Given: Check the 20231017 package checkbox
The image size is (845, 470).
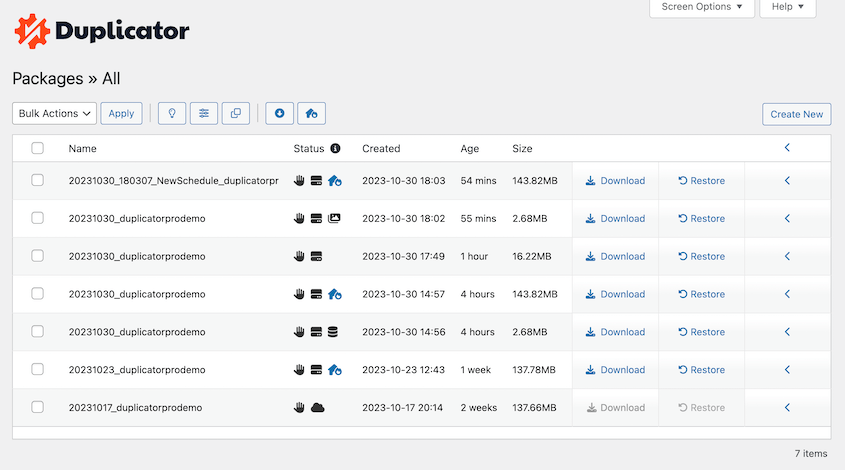Looking at the screenshot, I should pyautogui.click(x=37, y=407).
